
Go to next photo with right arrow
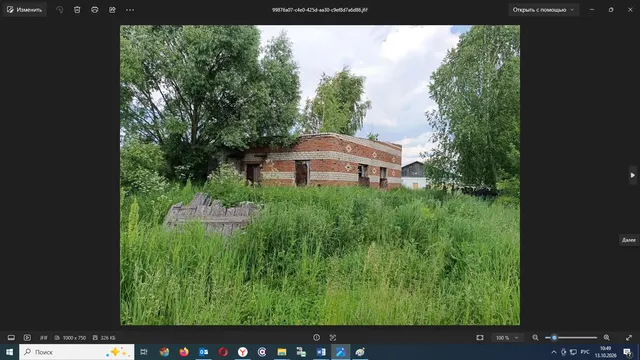coord(632,175)
